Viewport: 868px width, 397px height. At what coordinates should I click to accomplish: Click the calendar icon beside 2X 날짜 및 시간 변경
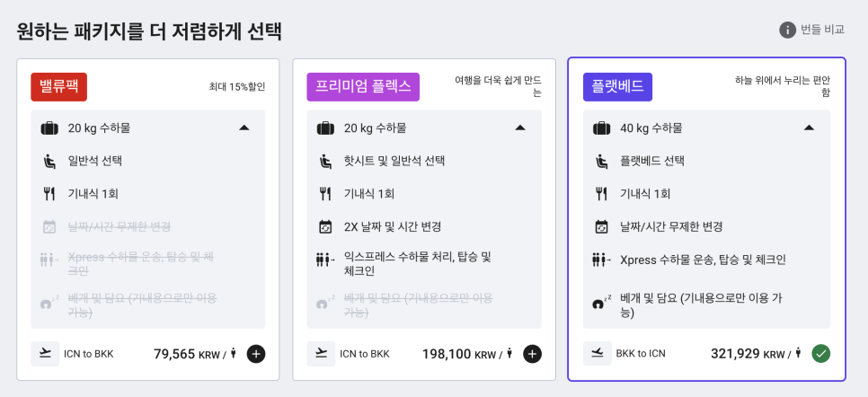[x=325, y=226]
